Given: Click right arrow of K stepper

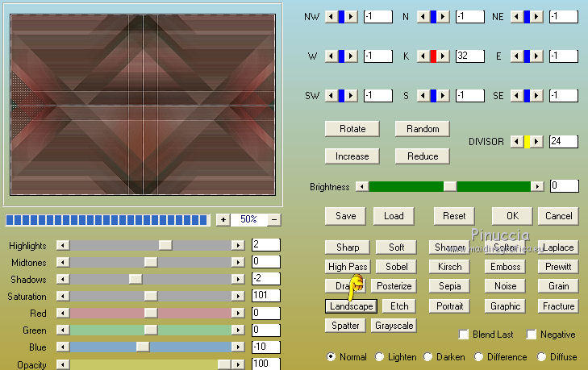Looking at the screenshot, I should tap(444, 56).
